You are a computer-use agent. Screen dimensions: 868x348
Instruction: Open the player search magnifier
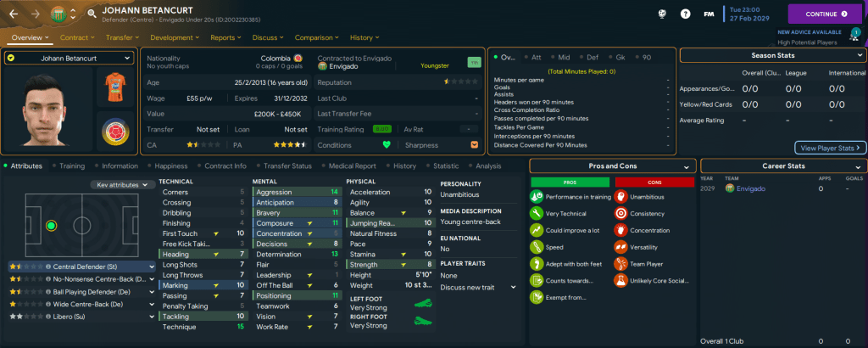[x=92, y=14]
